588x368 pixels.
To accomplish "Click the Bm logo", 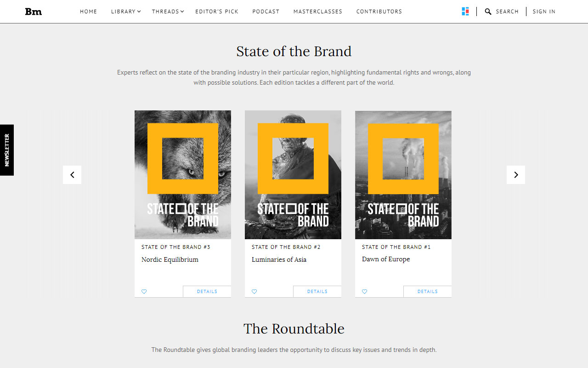I will pyautogui.click(x=34, y=11).
